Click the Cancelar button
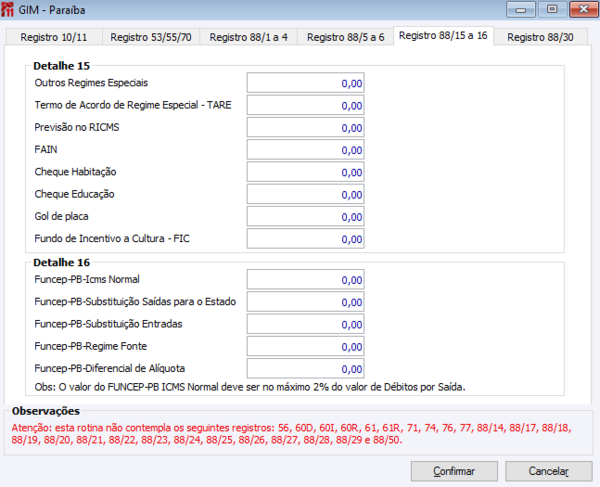 tap(549, 471)
